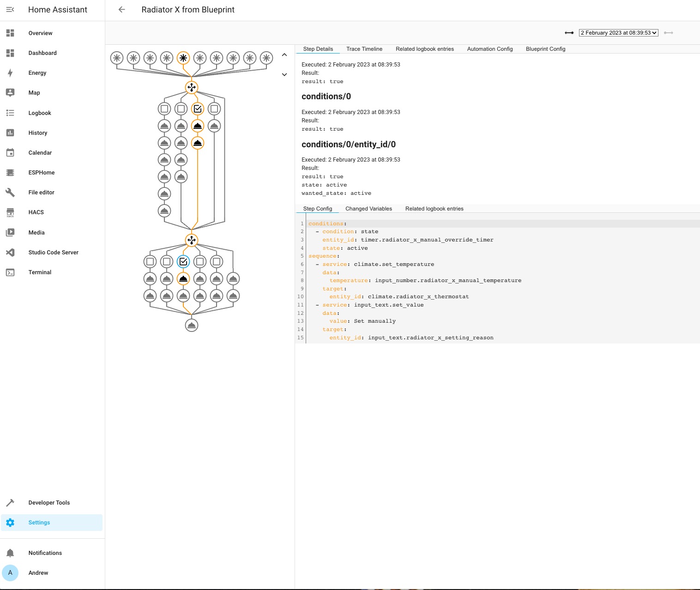This screenshot has width=700, height=590.
Task: Collapse the sidebar with the hamburger menu icon
Action: [10, 9]
